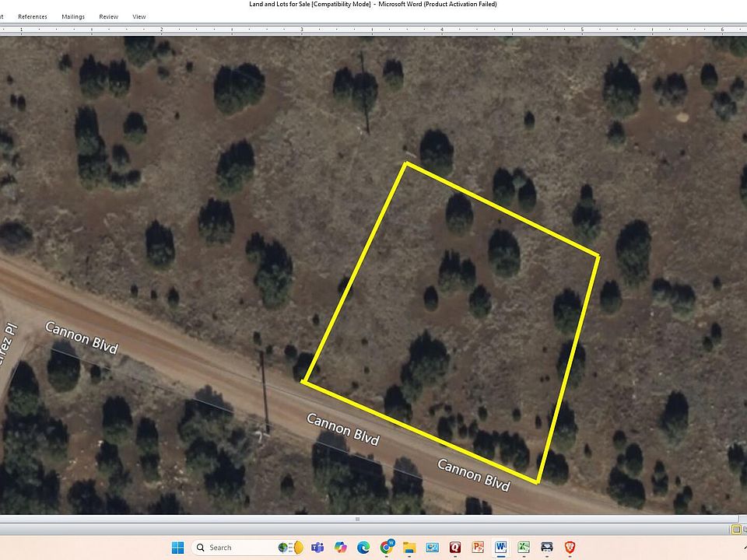Click the aerial land lot image
The image size is (747, 560).
pyautogui.click(x=373, y=275)
